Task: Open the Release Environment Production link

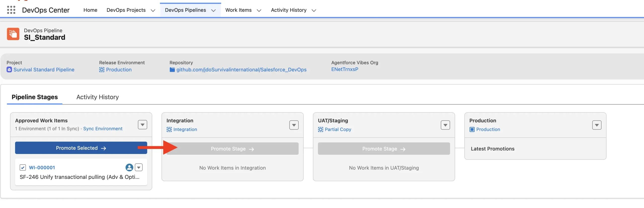Action: (119, 70)
